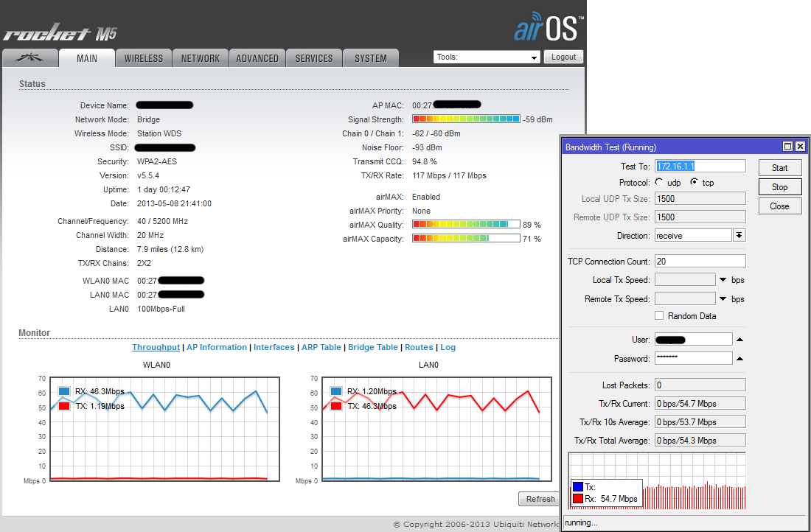Enable the Random Data checkbox

tap(659, 316)
